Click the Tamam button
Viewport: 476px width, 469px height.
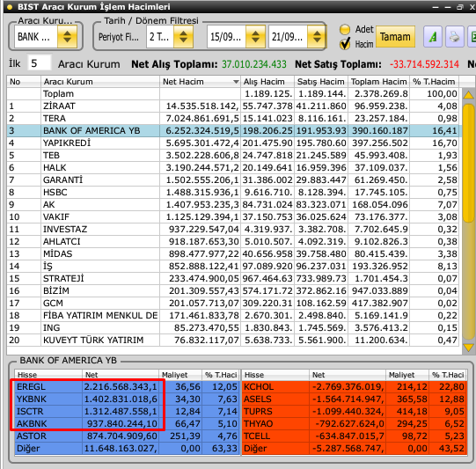coord(395,37)
